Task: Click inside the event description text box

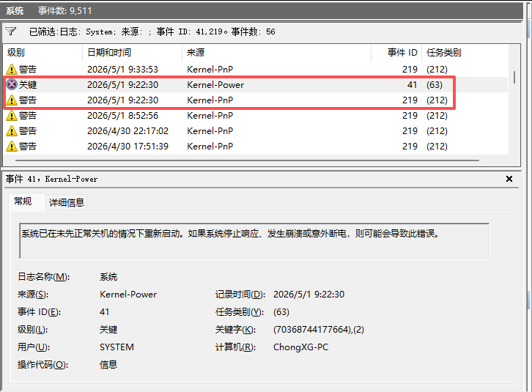Action: point(254,240)
